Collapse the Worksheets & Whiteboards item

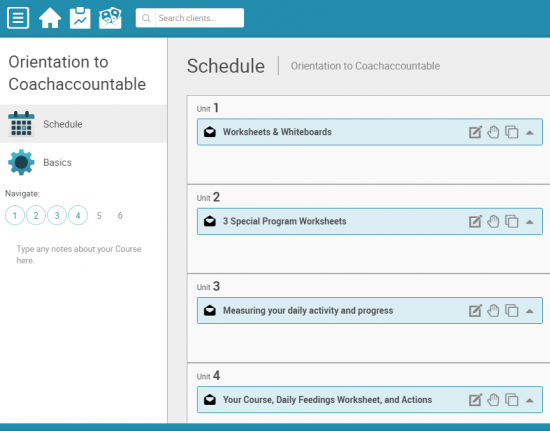pyautogui.click(x=530, y=133)
